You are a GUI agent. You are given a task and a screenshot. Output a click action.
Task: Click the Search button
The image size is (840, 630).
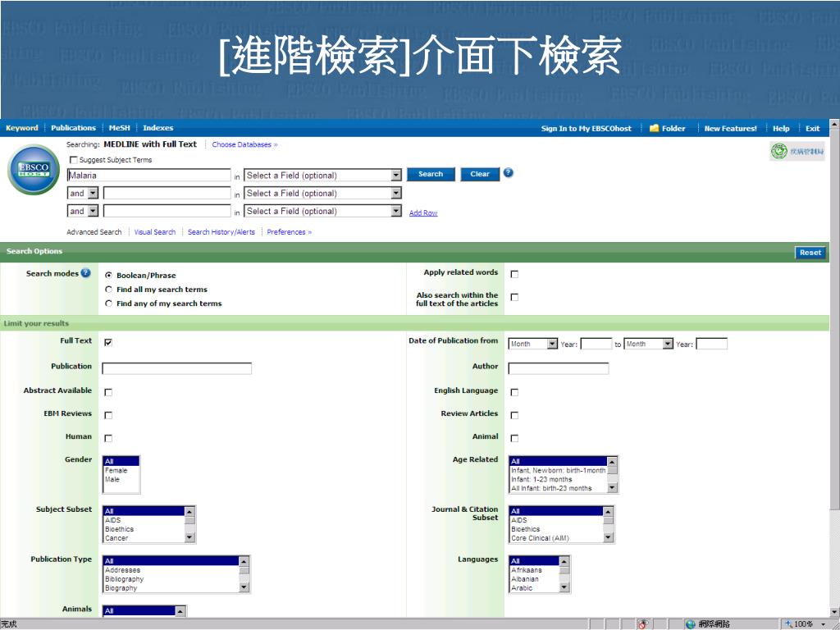click(431, 174)
